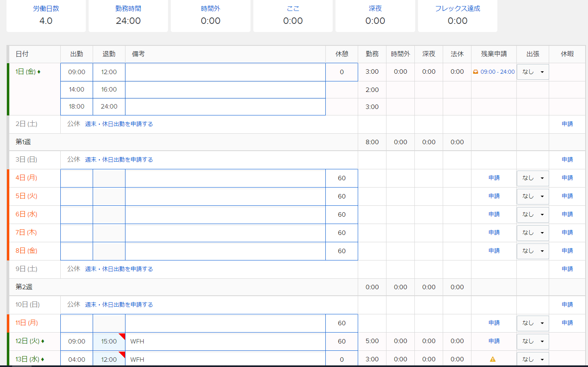
Task: Click the 休暇 申請 link for 5日 (火)
Action: [x=567, y=196]
